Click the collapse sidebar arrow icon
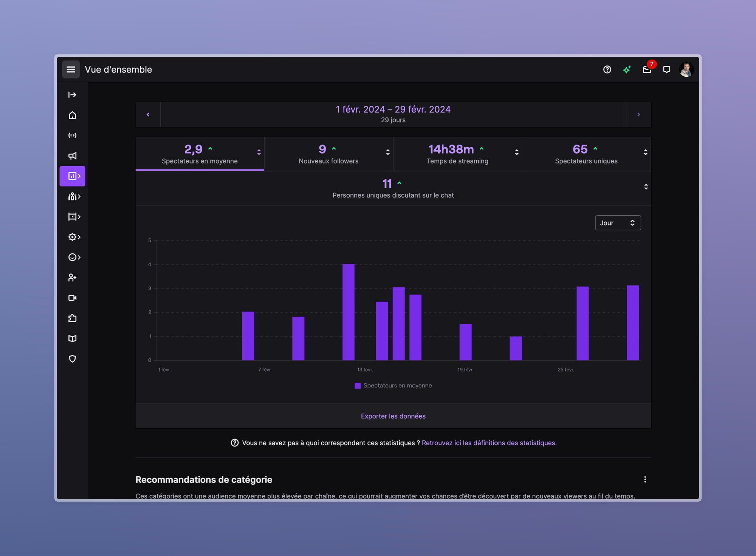756x556 pixels. click(x=72, y=95)
